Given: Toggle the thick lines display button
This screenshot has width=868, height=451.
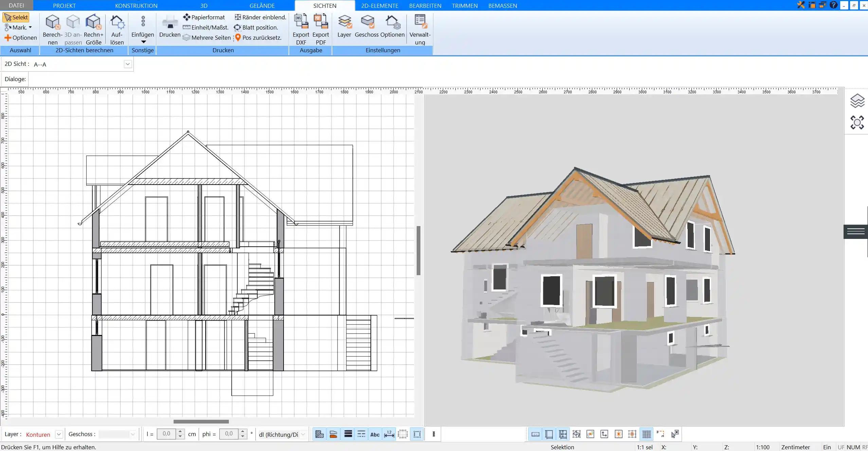Looking at the screenshot, I should 348,434.
